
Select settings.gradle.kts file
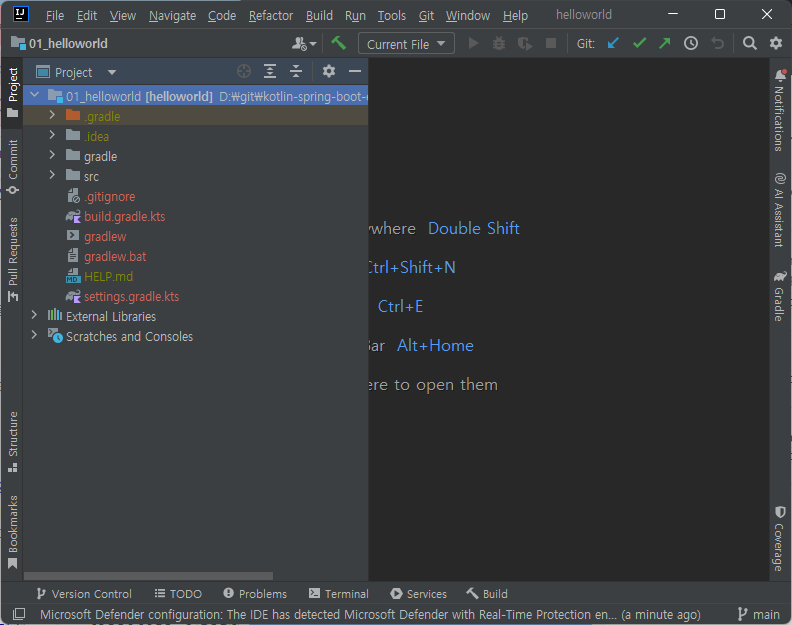[131, 296]
